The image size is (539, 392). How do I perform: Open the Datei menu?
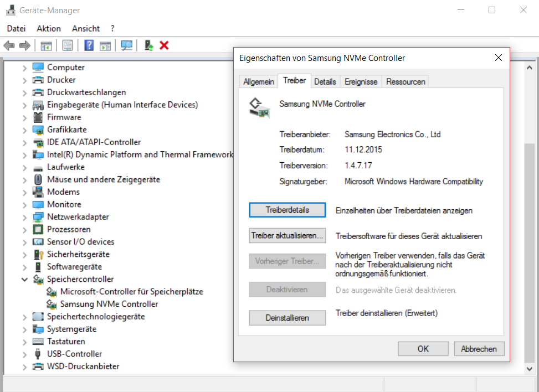point(16,29)
